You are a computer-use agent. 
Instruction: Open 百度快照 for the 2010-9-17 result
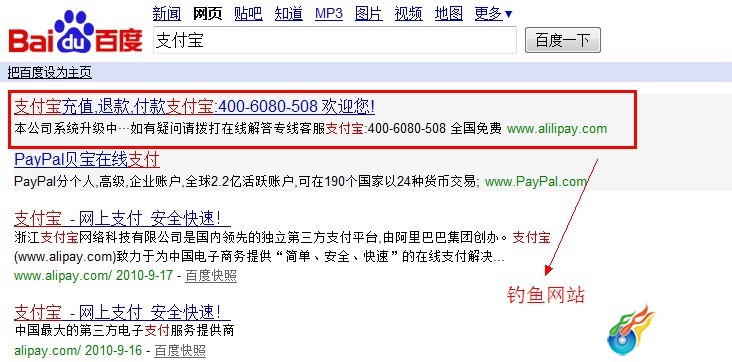211,276
